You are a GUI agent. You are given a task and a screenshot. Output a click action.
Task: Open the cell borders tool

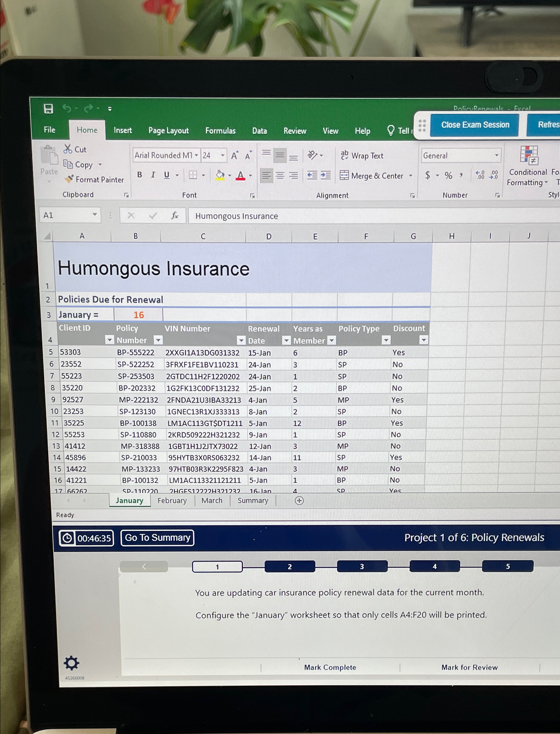point(193,175)
